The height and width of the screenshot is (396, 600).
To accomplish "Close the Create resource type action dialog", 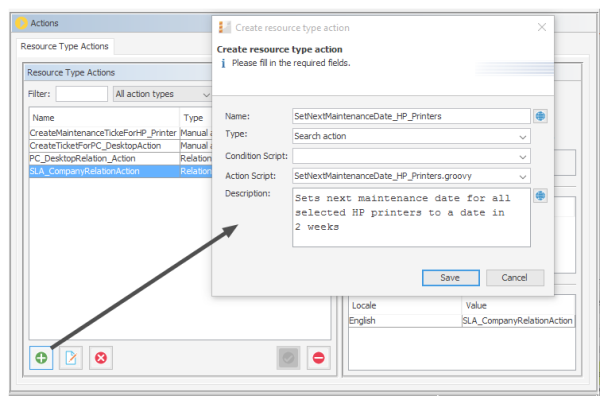I will [x=542, y=27].
